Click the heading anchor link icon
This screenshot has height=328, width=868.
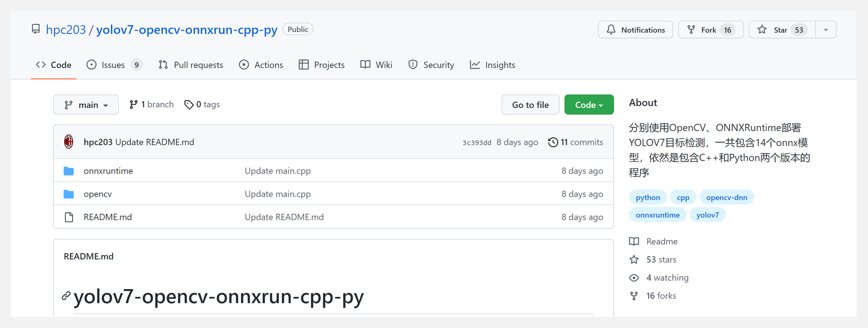(x=66, y=296)
